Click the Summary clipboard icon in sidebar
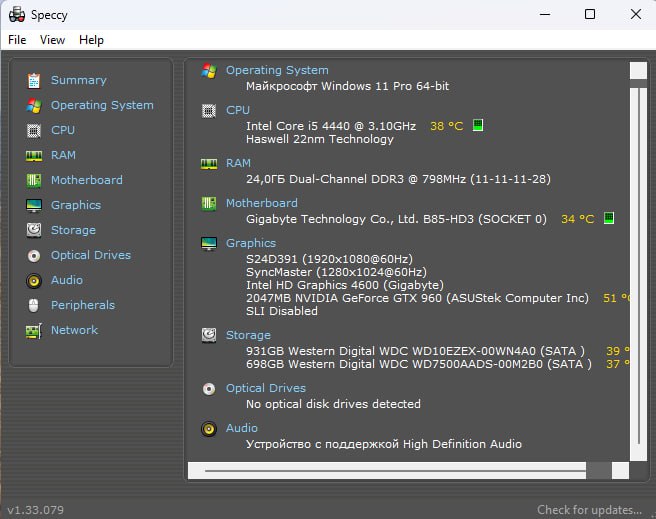The image size is (656, 519). pyautogui.click(x=34, y=80)
